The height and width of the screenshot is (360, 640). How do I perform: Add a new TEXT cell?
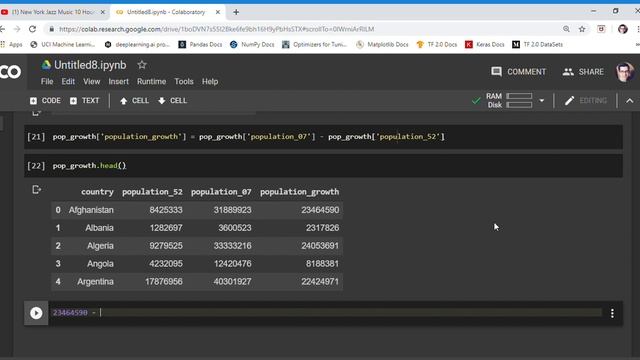coord(84,101)
